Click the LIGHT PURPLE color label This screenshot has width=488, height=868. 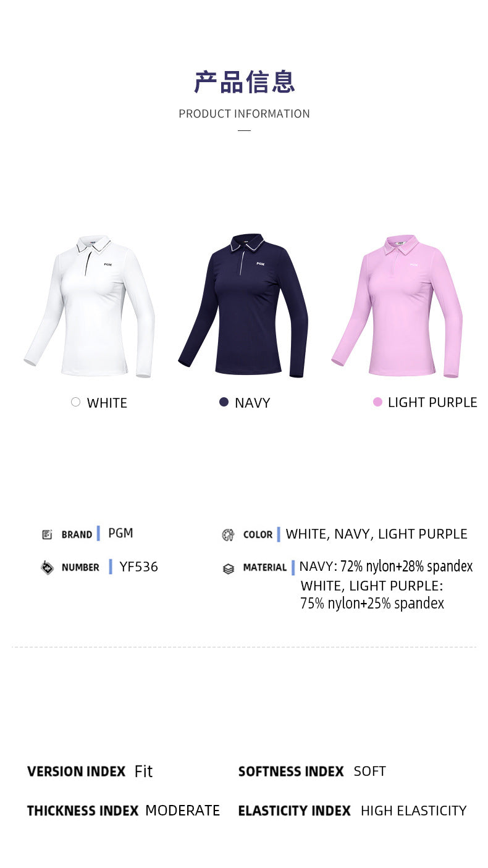432,402
